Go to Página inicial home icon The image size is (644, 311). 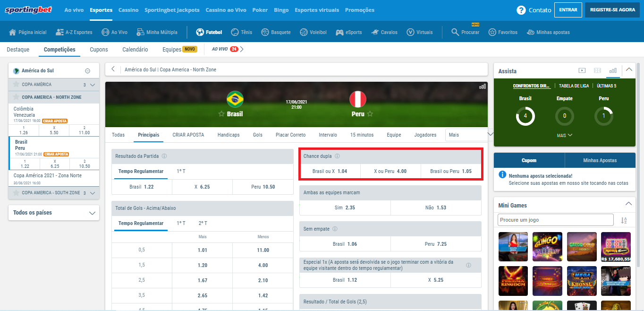click(13, 32)
